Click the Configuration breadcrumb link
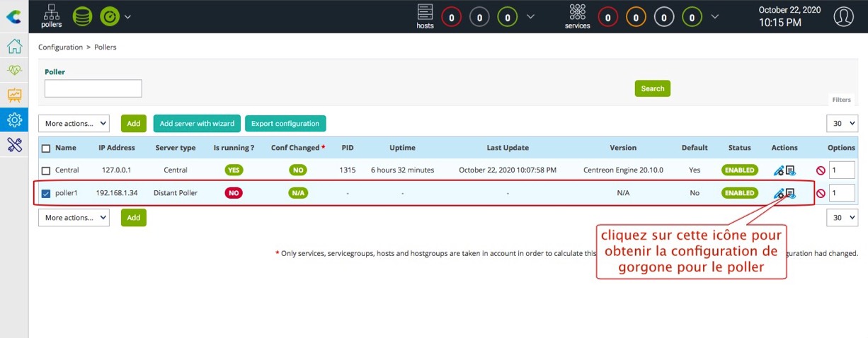The width and height of the screenshot is (868, 338). [x=60, y=47]
